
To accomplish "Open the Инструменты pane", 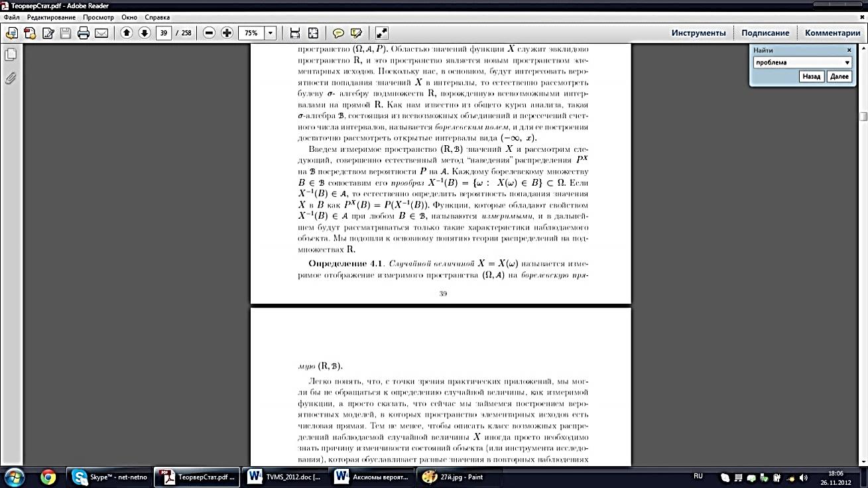I will click(x=698, y=33).
